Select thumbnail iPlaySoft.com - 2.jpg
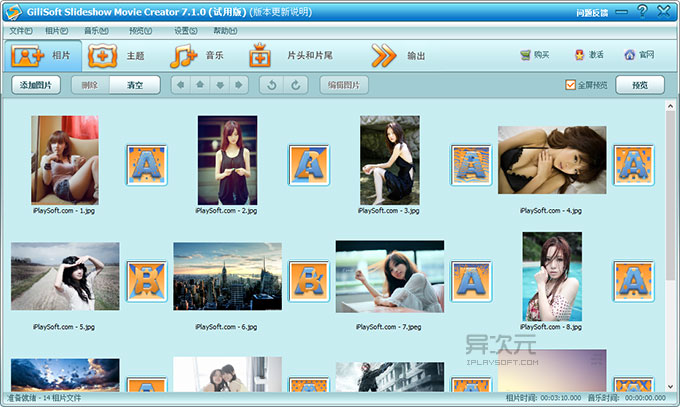The height and width of the screenshot is (407, 680). (227, 160)
